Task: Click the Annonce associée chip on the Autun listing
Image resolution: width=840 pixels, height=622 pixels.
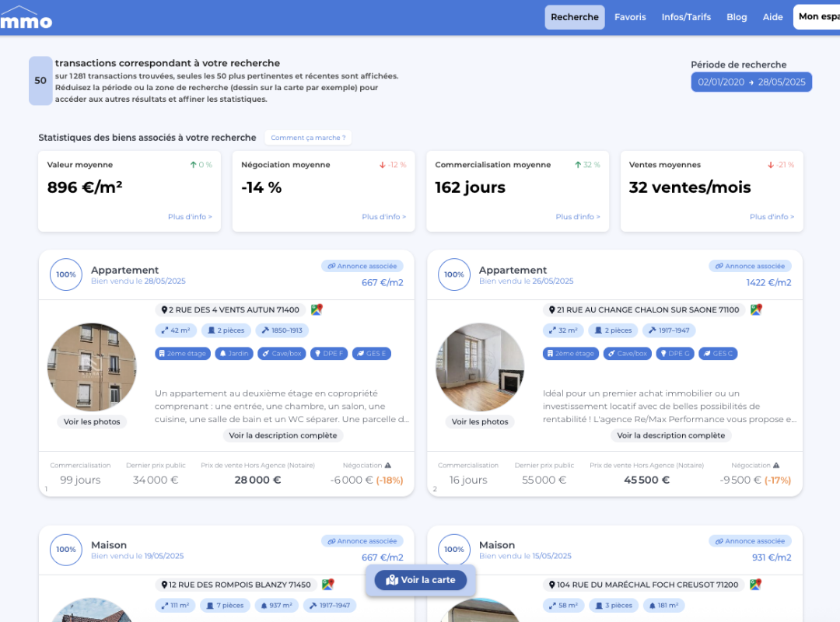Action: [x=362, y=265]
